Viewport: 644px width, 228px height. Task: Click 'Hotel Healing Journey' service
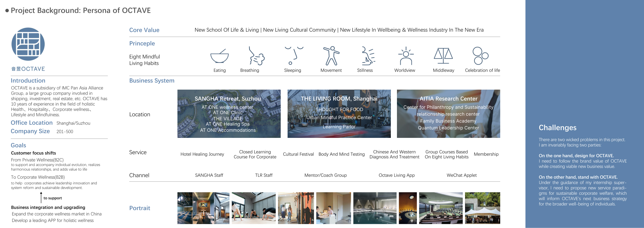[202, 154]
